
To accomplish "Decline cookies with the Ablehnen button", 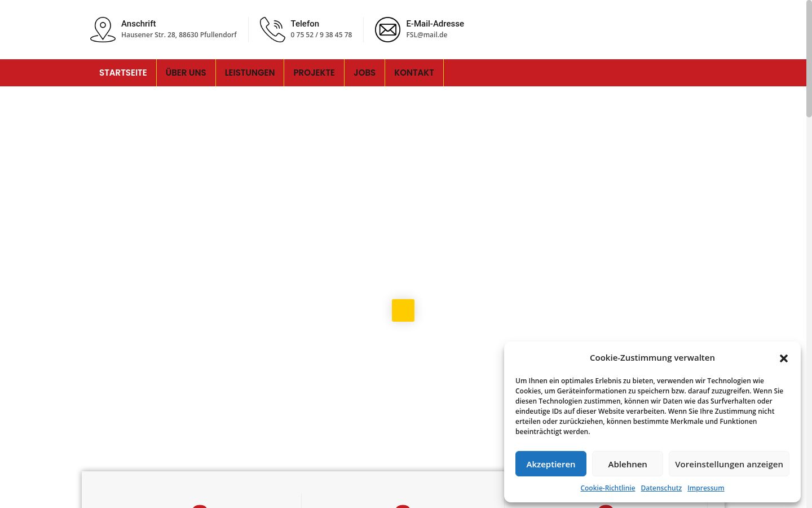I will (628, 464).
